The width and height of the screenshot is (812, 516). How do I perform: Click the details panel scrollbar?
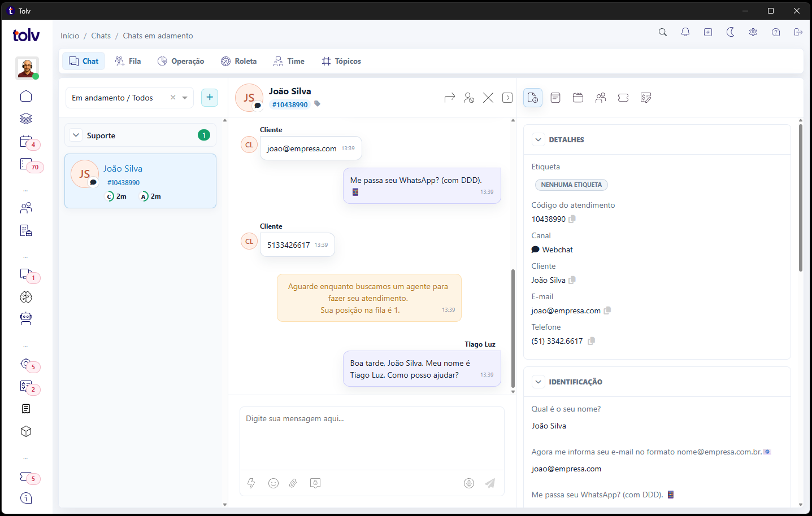point(801,198)
